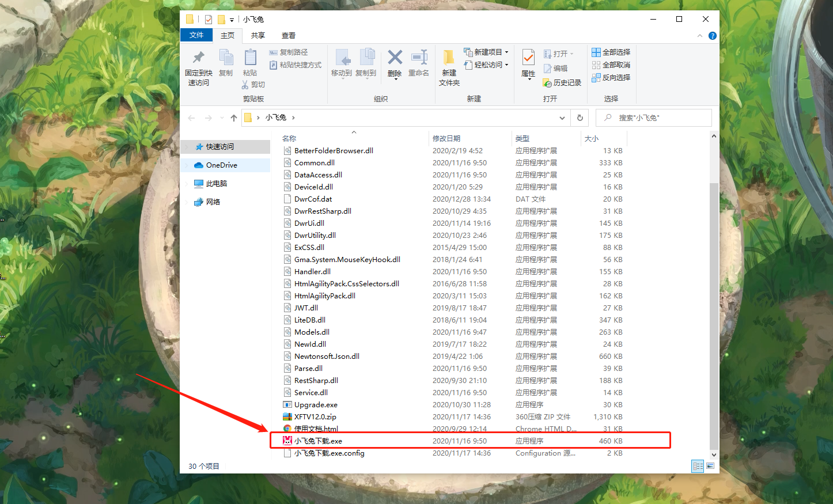The width and height of the screenshot is (833, 504).
Task: Click Select all (全部选择)
Action: pyautogui.click(x=611, y=52)
